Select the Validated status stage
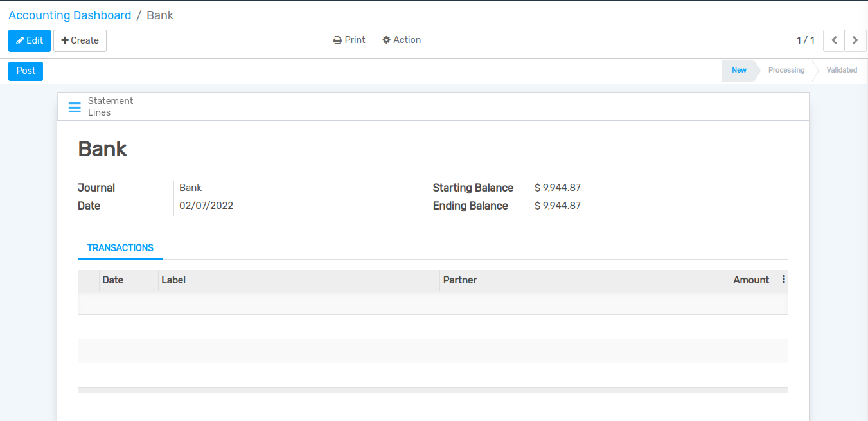The width and height of the screenshot is (868, 421). [841, 71]
